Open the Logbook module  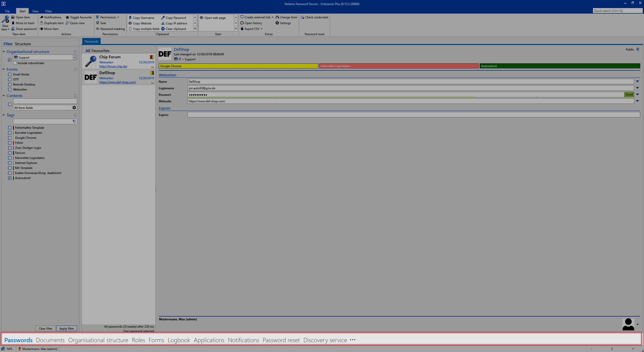(x=179, y=340)
